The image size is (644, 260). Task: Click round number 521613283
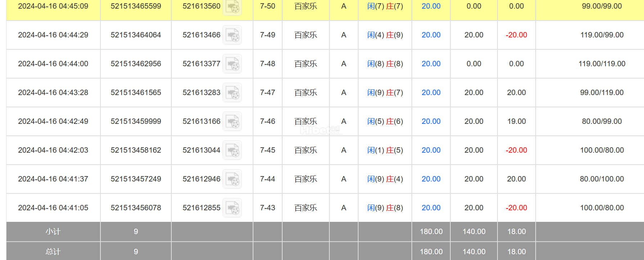(201, 93)
